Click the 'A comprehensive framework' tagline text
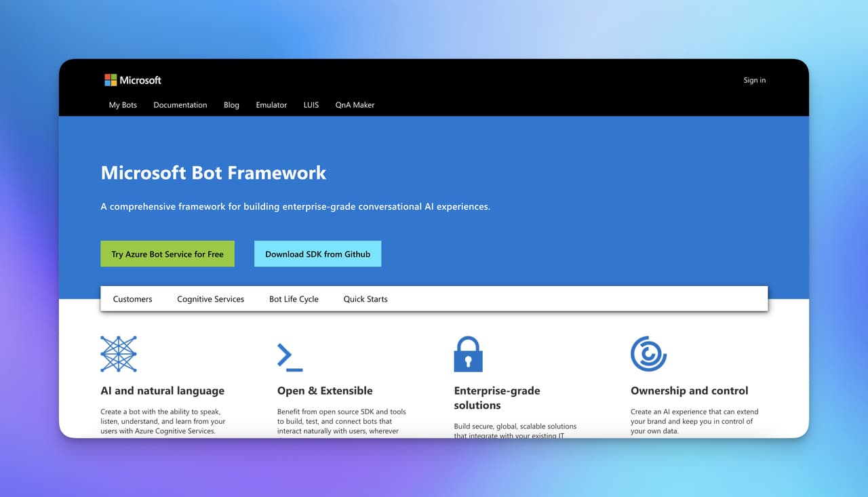This screenshot has height=497, width=868. point(295,207)
